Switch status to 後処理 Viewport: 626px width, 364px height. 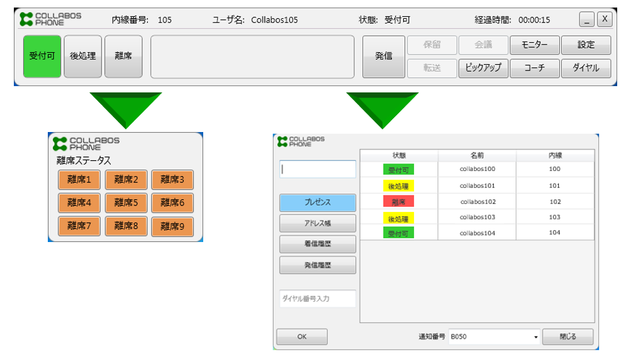click(82, 56)
